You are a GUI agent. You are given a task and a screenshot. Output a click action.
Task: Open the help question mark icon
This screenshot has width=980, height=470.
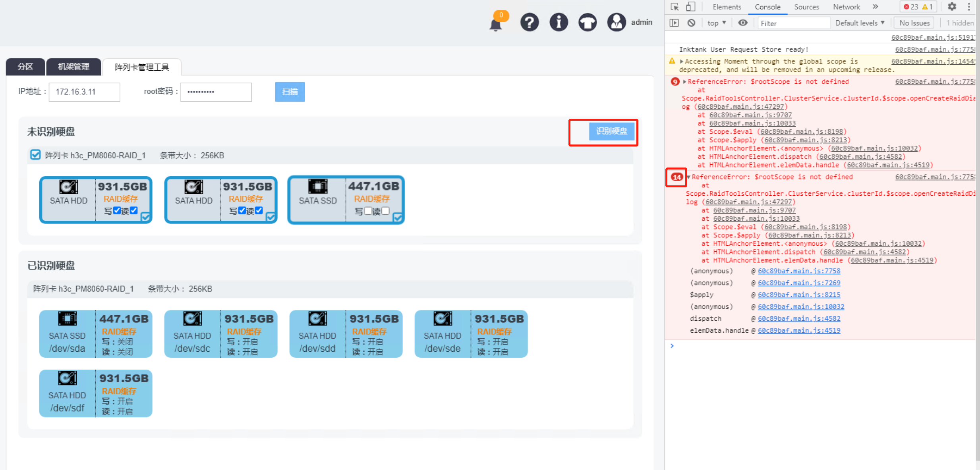[x=530, y=22]
